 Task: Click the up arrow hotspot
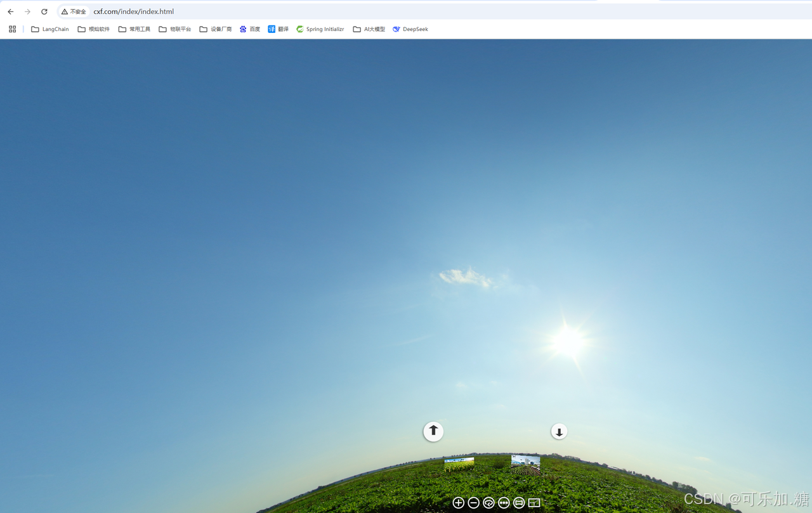(433, 431)
